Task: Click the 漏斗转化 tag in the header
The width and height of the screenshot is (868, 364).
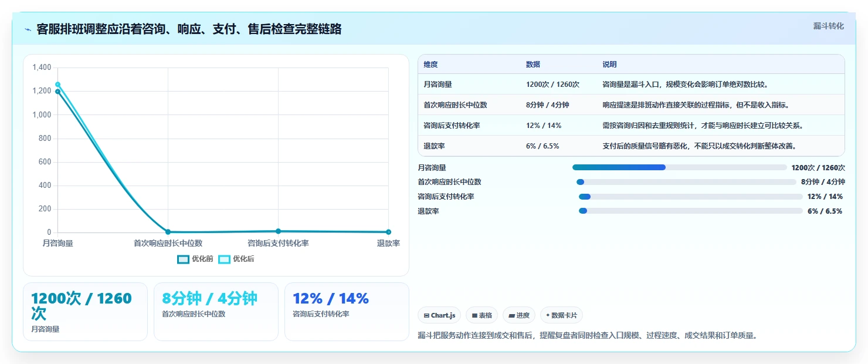Action: point(828,26)
